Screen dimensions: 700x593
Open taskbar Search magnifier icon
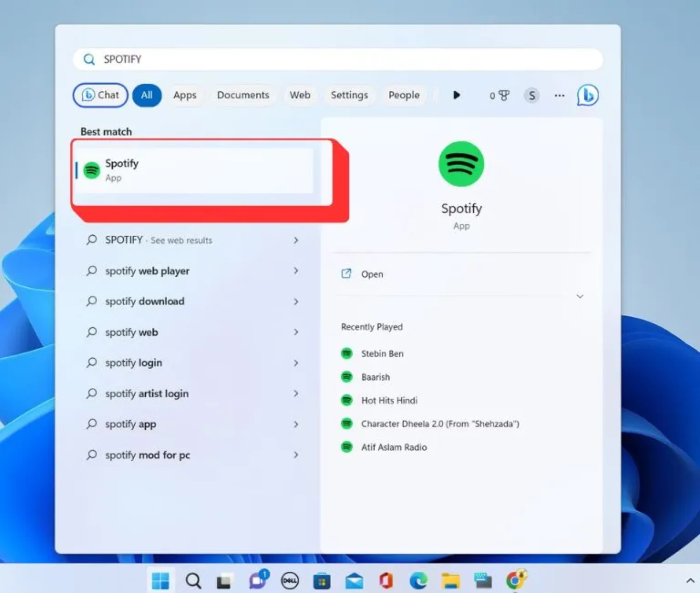click(193, 580)
